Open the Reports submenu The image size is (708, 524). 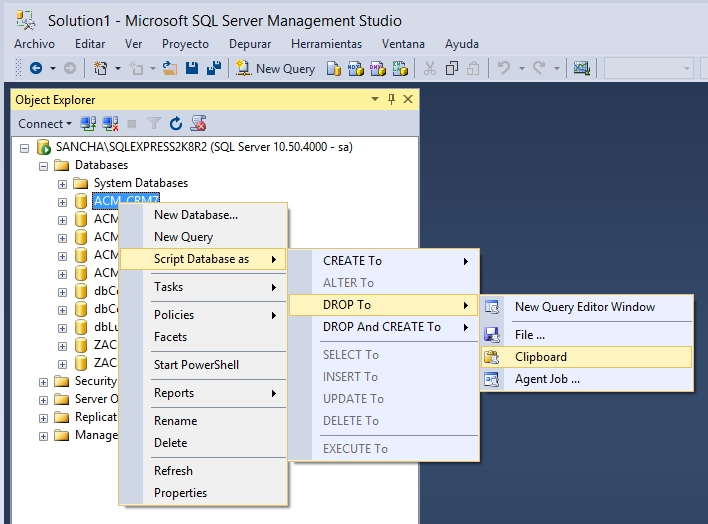coord(203,393)
